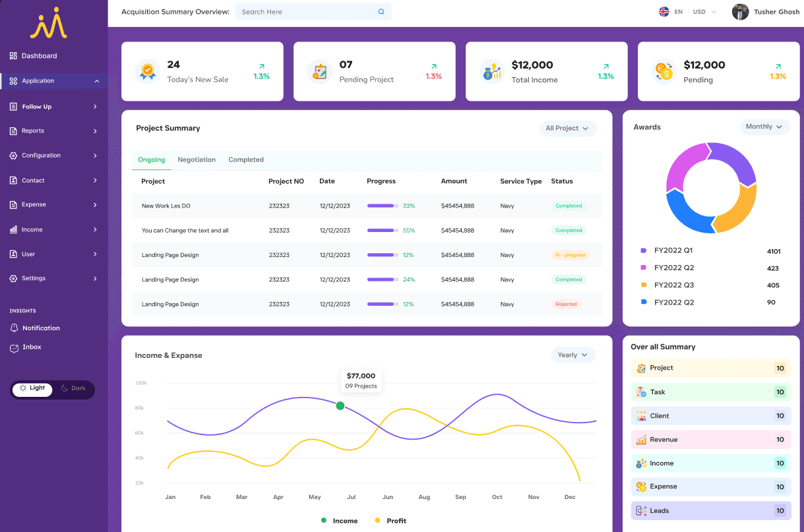The height and width of the screenshot is (532, 804).
Task: Change the Awards period via Monthly dropdown
Action: pyautogui.click(x=764, y=127)
